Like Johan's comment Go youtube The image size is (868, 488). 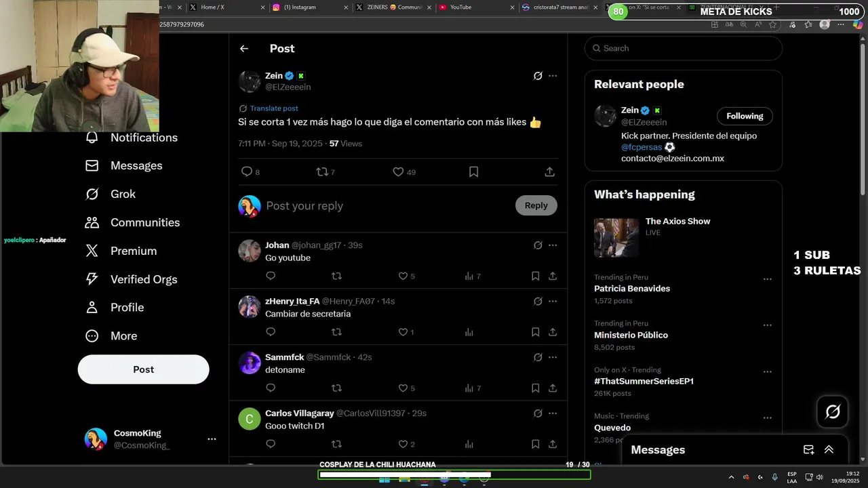[403, 277]
